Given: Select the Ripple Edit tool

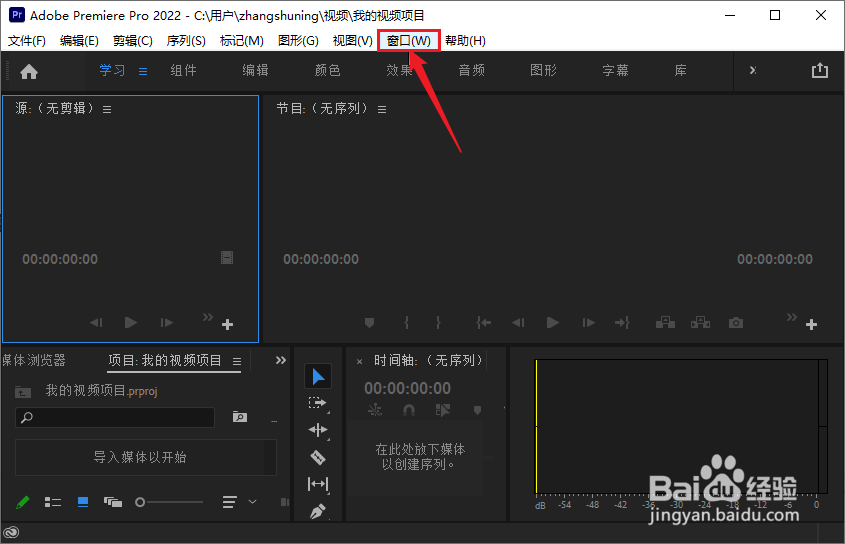Looking at the screenshot, I should click(317, 430).
